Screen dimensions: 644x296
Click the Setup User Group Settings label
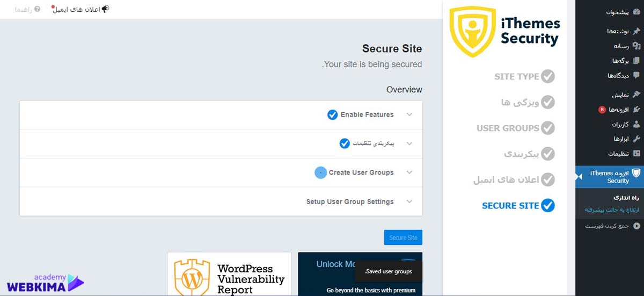[350, 201]
